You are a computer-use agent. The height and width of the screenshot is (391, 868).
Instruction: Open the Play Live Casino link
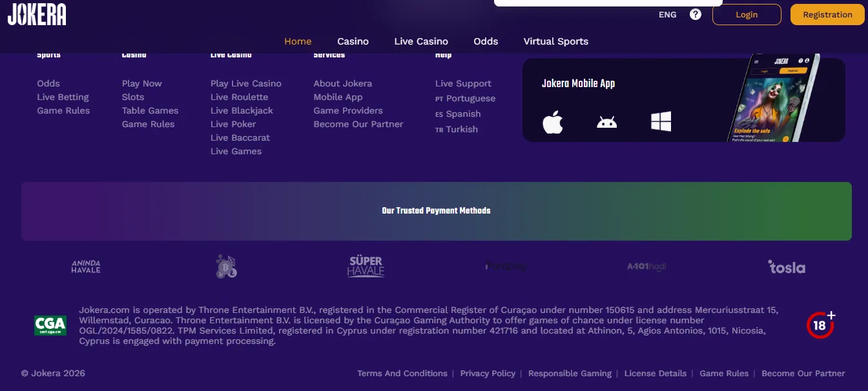(x=246, y=83)
